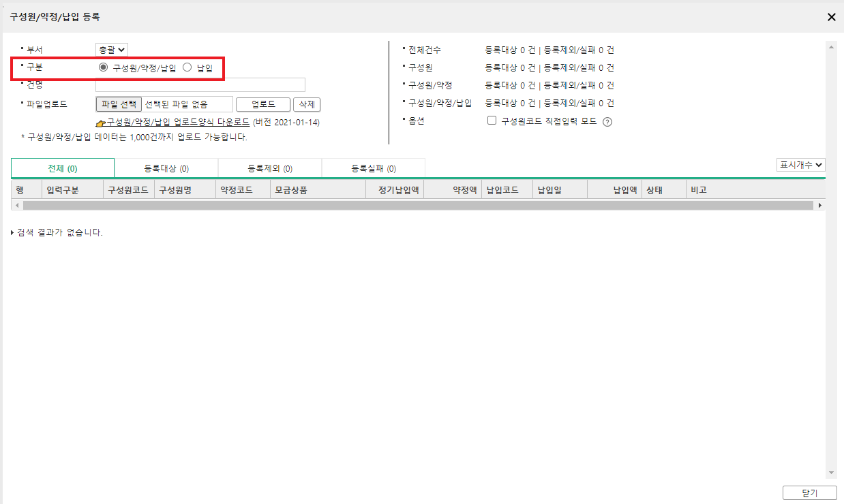Click inside the 건명 text field

pyautogui.click(x=200, y=85)
